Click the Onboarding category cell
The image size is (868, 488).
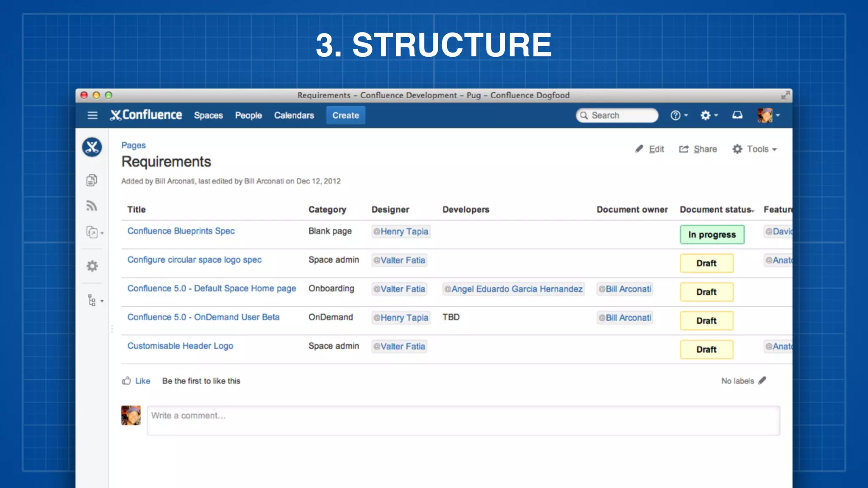point(331,288)
